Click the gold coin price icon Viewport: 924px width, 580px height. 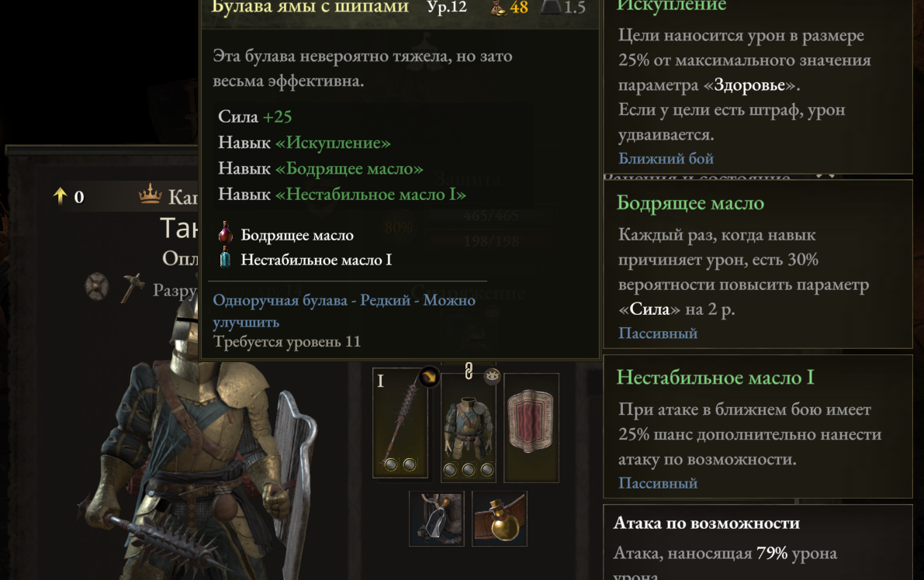[499, 8]
